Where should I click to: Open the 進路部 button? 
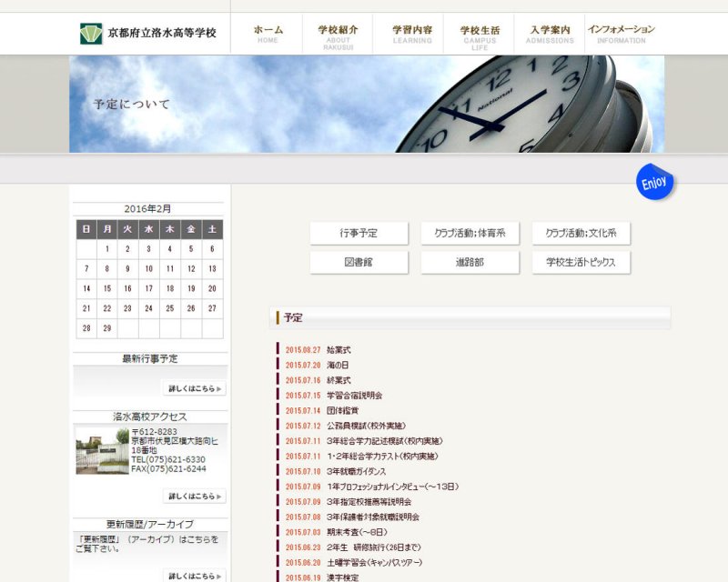pyautogui.click(x=470, y=263)
